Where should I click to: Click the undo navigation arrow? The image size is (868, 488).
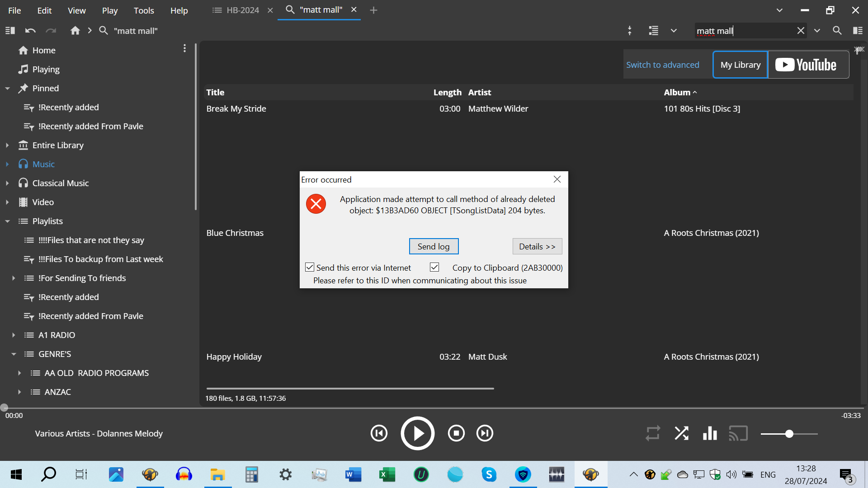(x=30, y=31)
